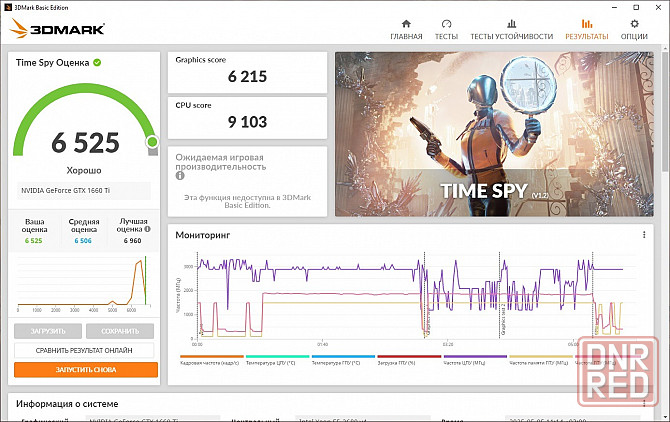Toggle Температура ЦПУ legend entry

(277, 360)
